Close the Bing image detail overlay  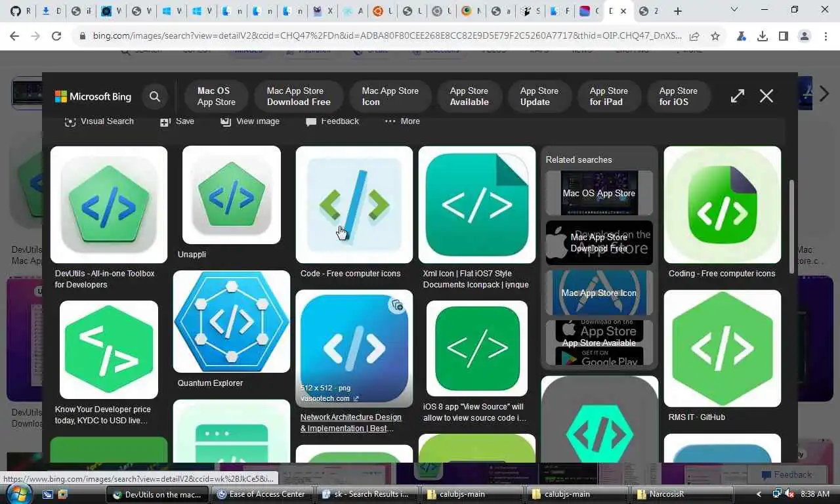point(766,96)
